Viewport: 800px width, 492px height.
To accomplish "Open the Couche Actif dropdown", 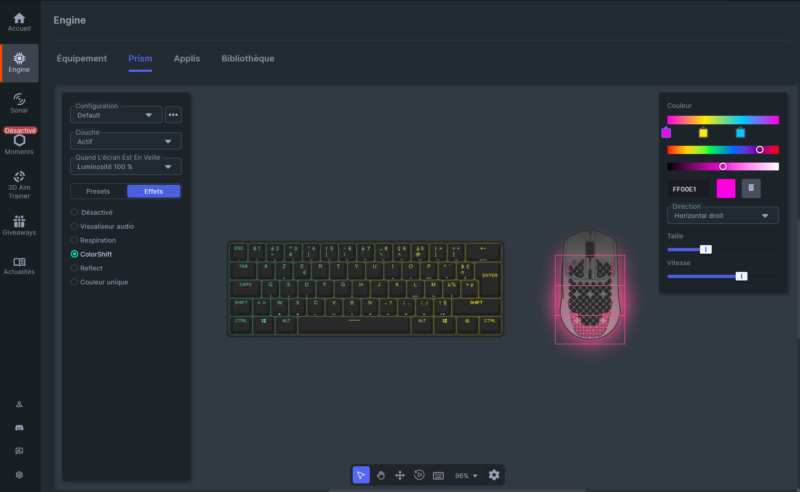I will [x=126, y=141].
